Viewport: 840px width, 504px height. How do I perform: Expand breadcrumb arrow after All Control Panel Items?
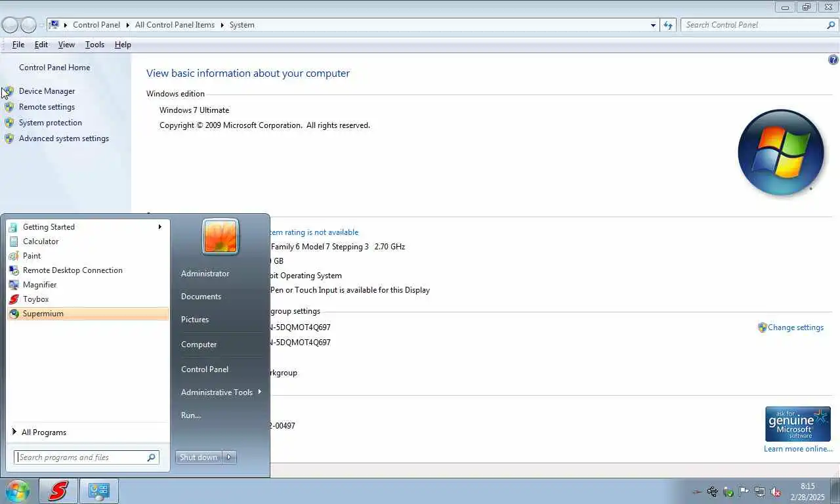point(222,25)
